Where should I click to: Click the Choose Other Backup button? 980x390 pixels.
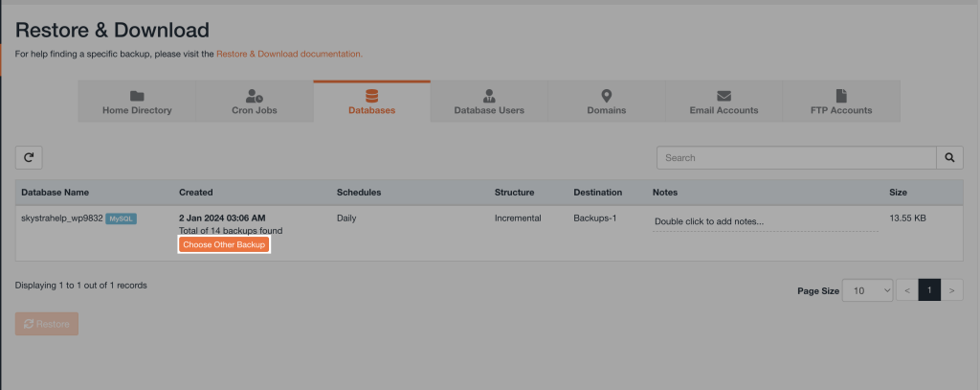tap(224, 245)
